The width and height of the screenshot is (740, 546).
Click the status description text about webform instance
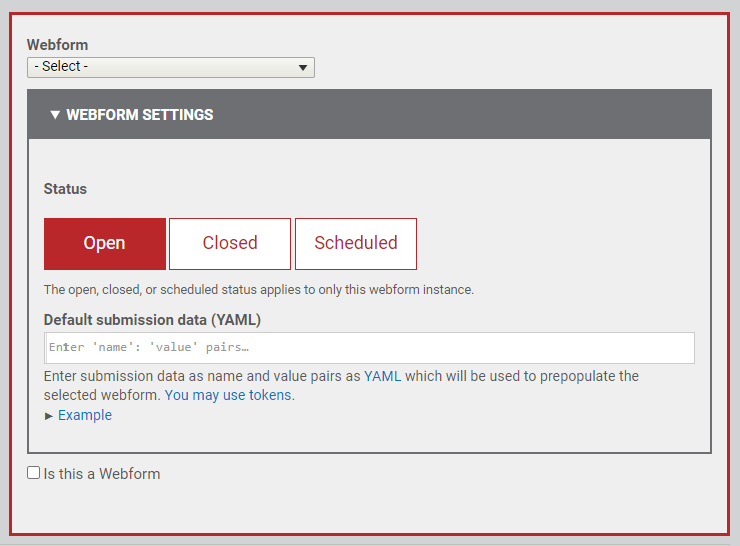(259, 289)
